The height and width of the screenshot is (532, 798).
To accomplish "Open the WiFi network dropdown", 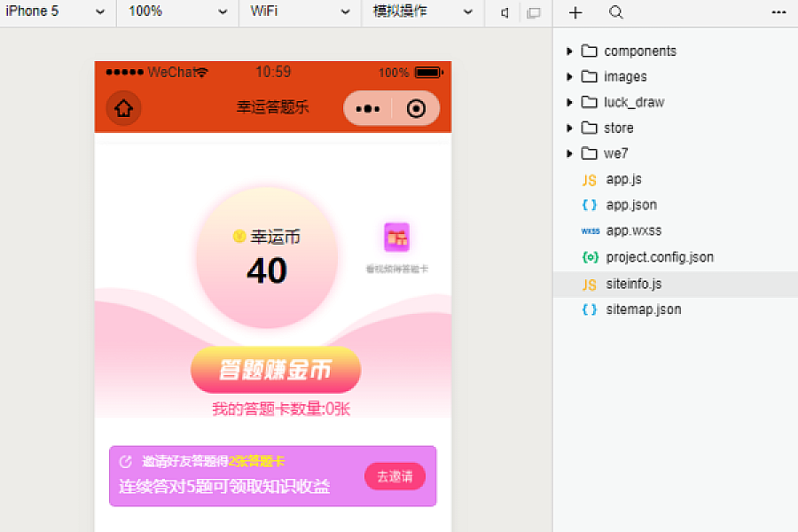I will click(300, 12).
